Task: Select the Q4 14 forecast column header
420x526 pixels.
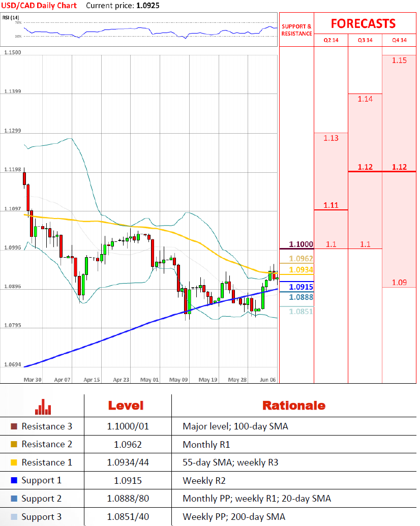Action: [x=399, y=40]
